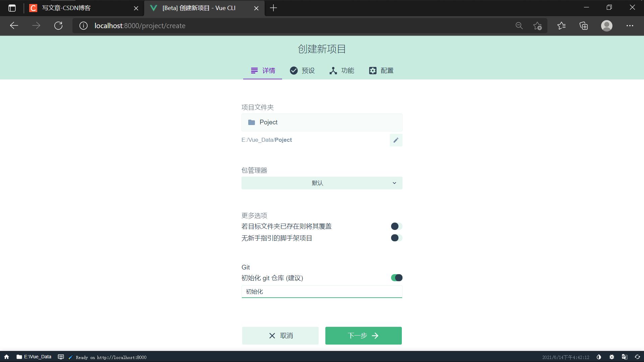The height and width of the screenshot is (362, 644).
Task: Click the 下一步 next button
Action: point(363,336)
